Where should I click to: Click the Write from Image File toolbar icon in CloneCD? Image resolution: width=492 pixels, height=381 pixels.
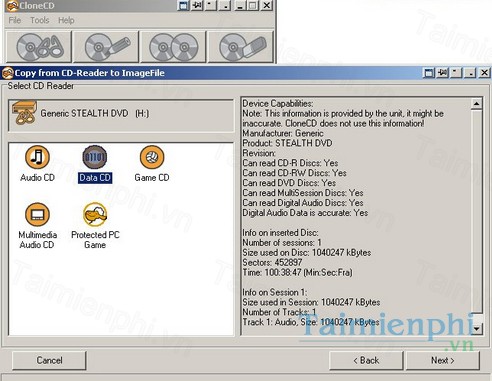(x=106, y=47)
